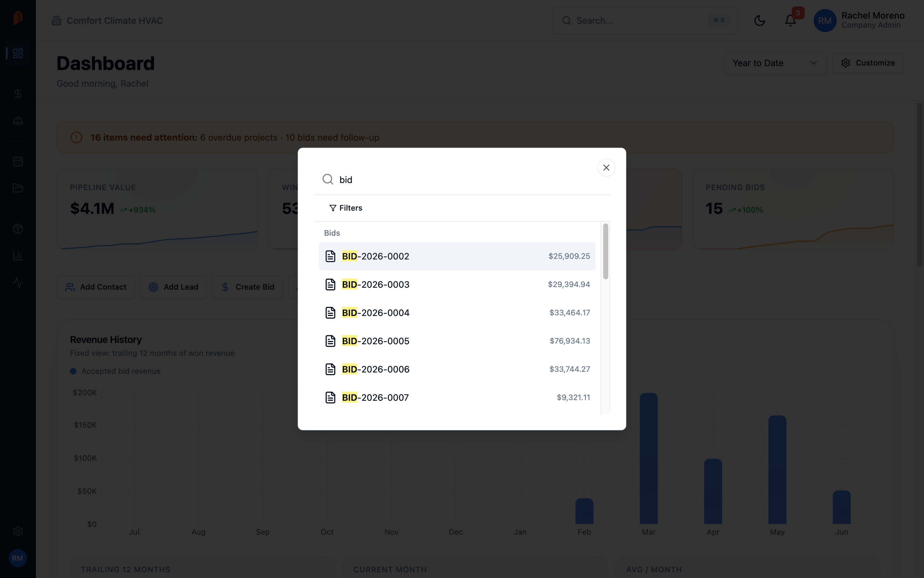Image resolution: width=924 pixels, height=578 pixels.
Task: Click the March revenue bar
Action: point(649,458)
